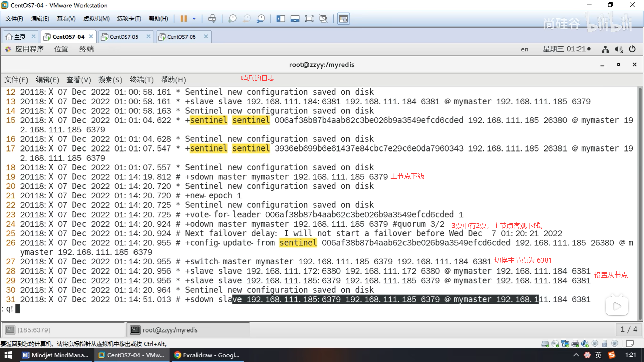Toggle Unity mode icon
Viewport: 644px width, 362px height.
coord(323,19)
